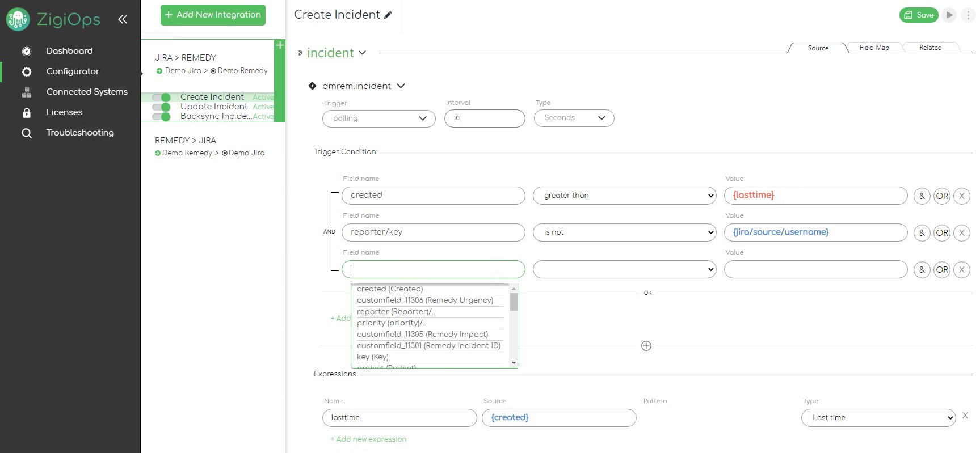
Task: Click the reporter/key field name input
Action: tap(434, 232)
